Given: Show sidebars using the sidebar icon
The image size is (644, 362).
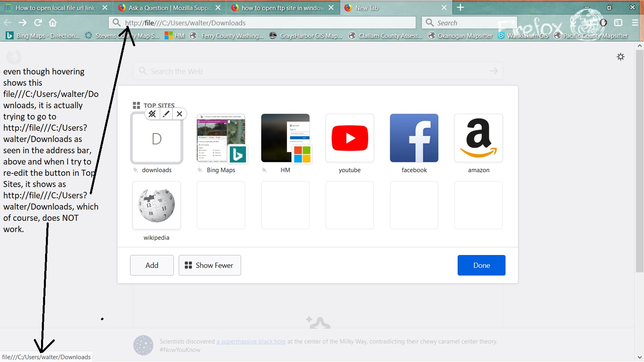Looking at the screenshot, I should point(618,23).
